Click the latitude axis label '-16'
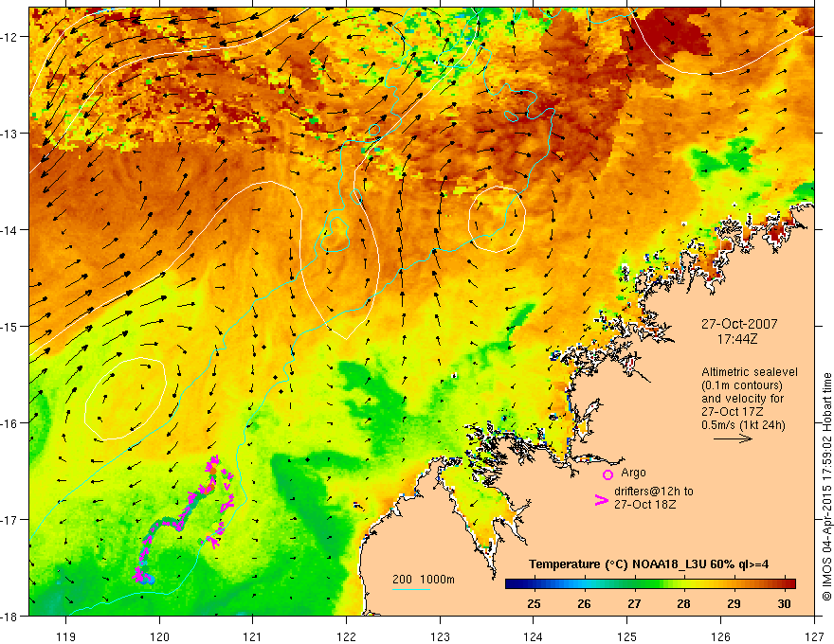The image size is (834, 644). (9, 423)
